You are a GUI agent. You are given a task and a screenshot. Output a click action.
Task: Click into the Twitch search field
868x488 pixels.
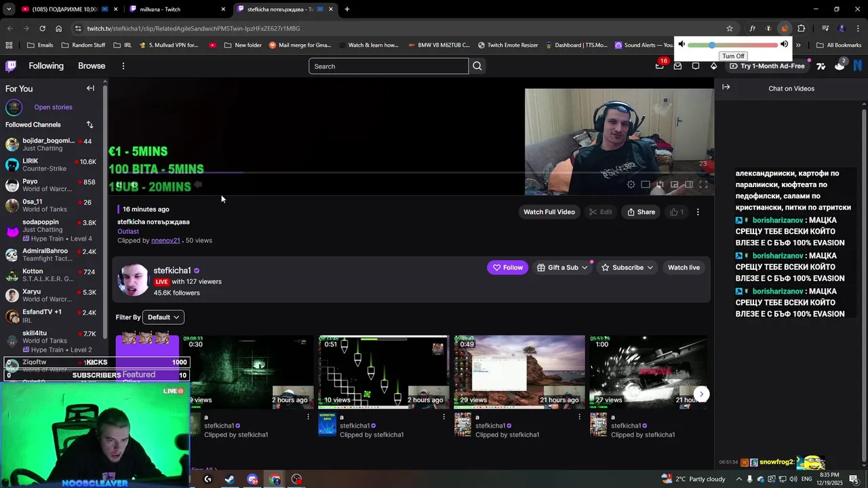(389, 66)
